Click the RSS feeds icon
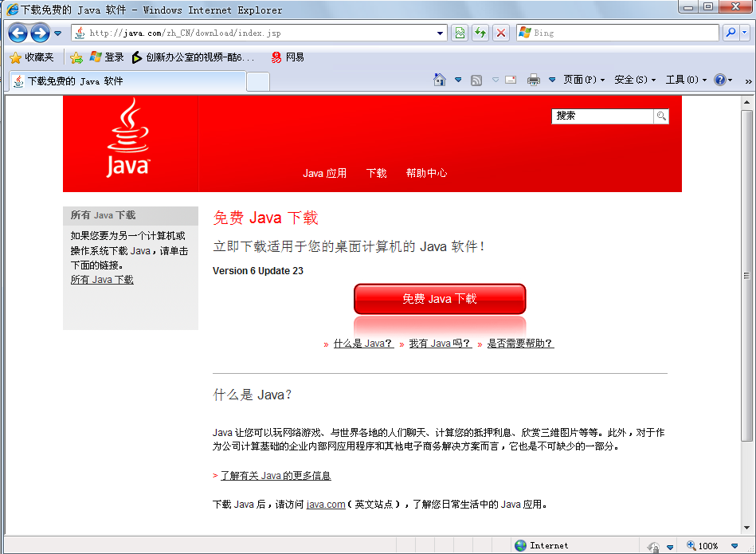The height and width of the screenshot is (554, 756). 476,80
